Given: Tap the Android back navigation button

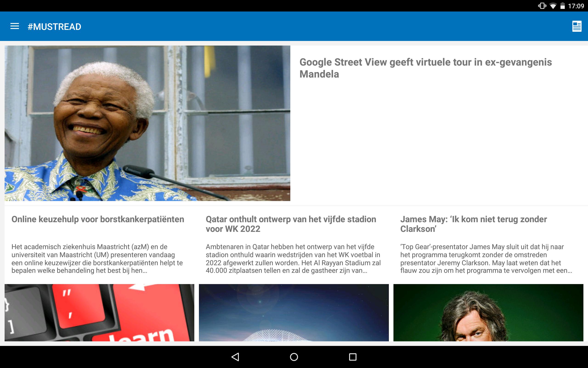Looking at the screenshot, I should pos(235,357).
